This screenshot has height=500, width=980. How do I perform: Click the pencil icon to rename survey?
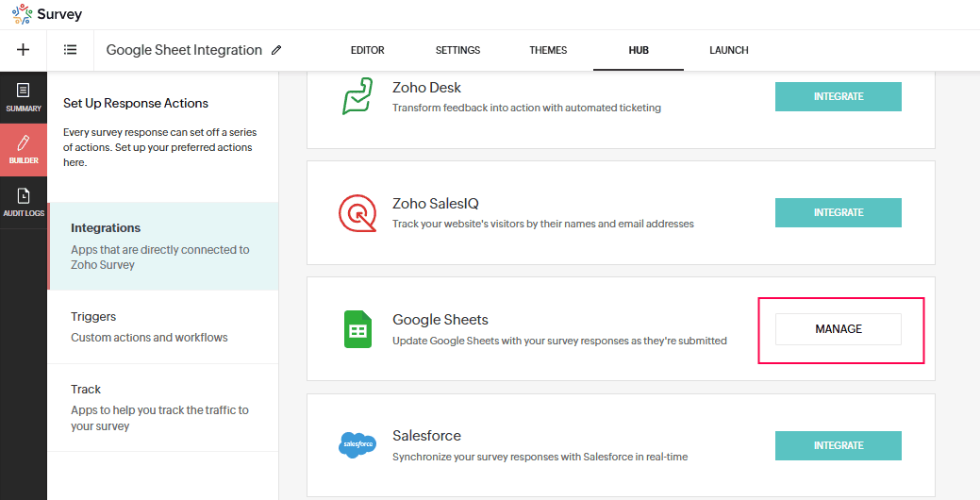(x=276, y=51)
